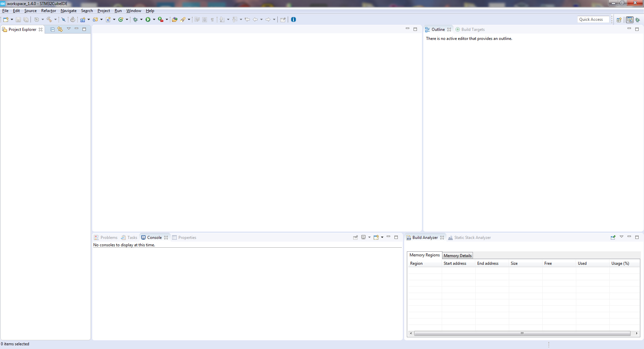
Task: Open the New C/C++ Project dropdown arrow
Action: [x=89, y=19]
